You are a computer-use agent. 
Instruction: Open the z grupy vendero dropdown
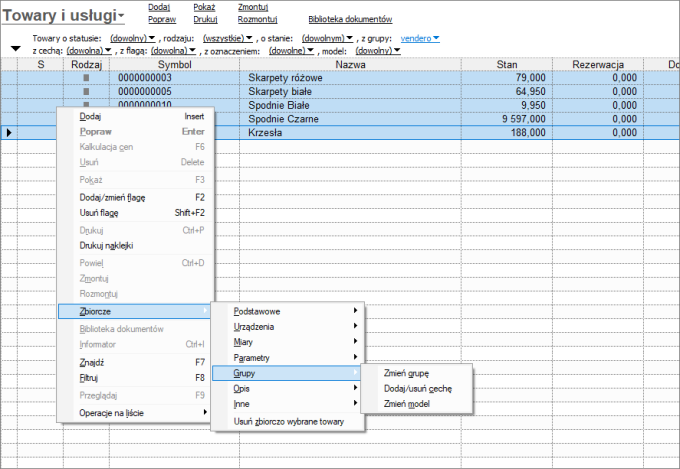420,38
